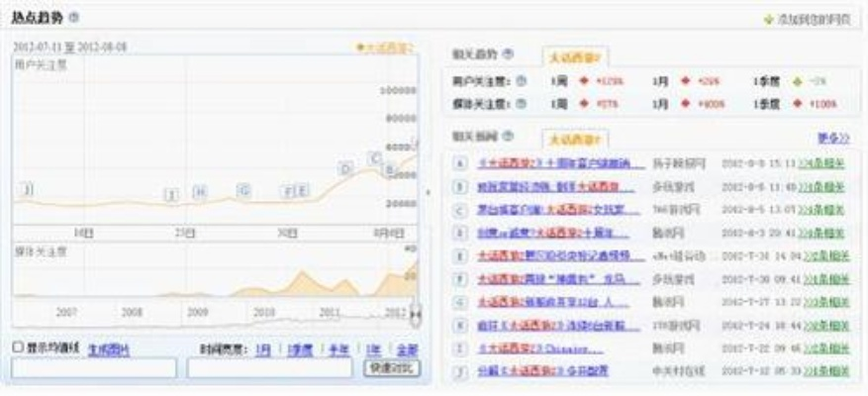Open the headline link in news row G
Screen dimensions: 868x396
[553, 302]
